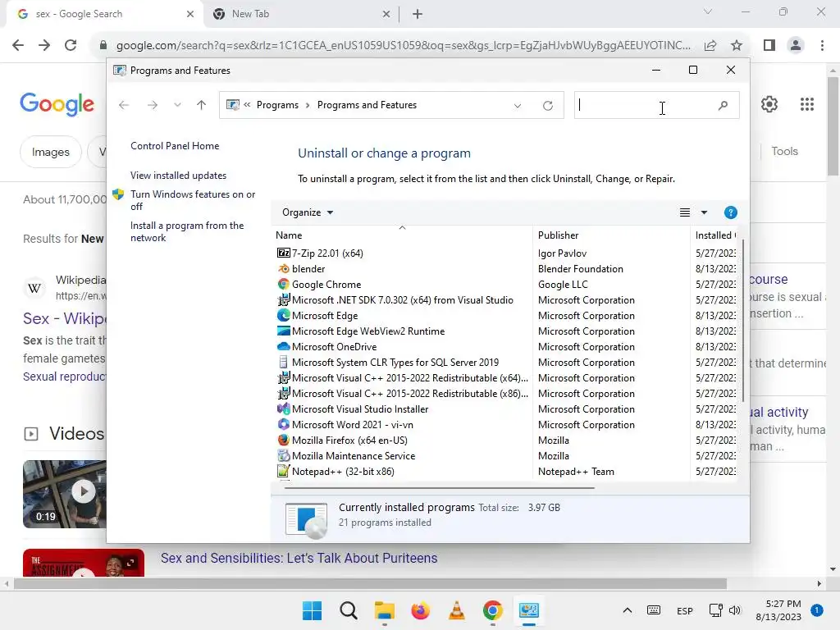Click the Chrome URL address bar
The height and width of the screenshot is (630, 840).
tap(403, 46)
